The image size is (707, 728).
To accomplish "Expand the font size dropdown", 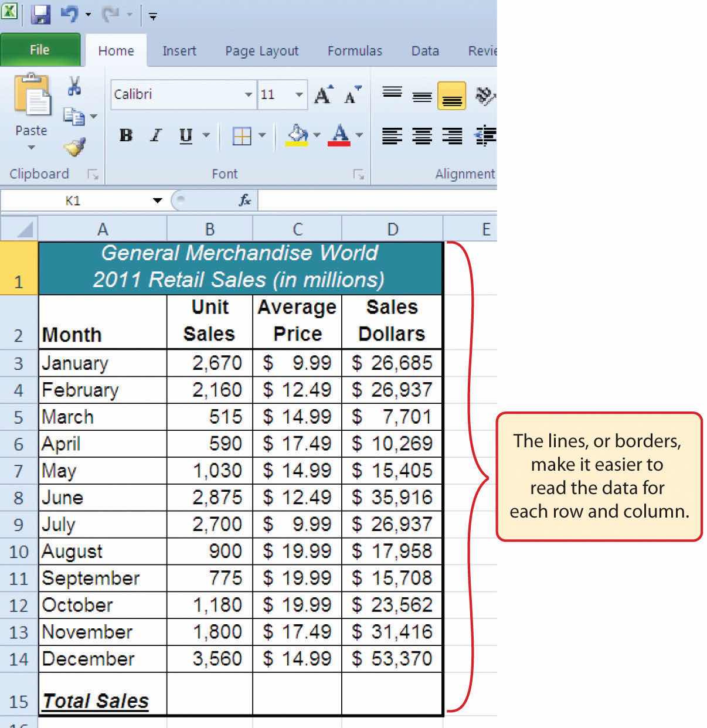I will coord(299,94).
